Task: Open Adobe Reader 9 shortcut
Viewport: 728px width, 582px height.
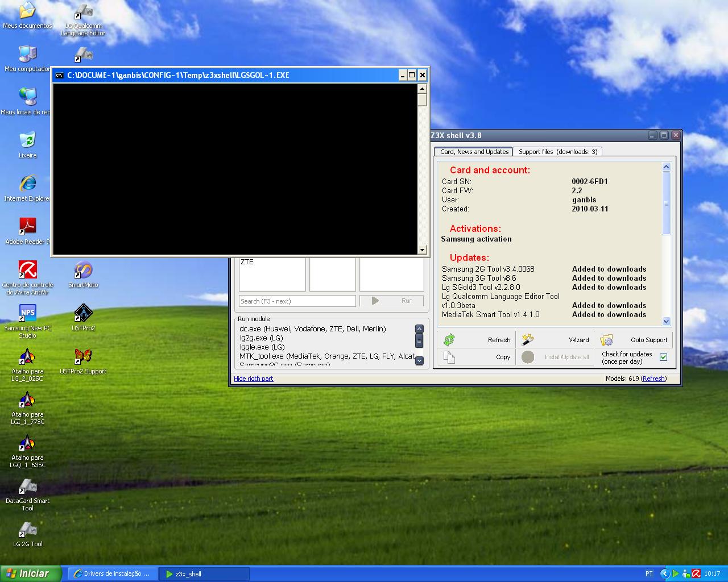Action: pyautogui.click(x=27, y=231)
